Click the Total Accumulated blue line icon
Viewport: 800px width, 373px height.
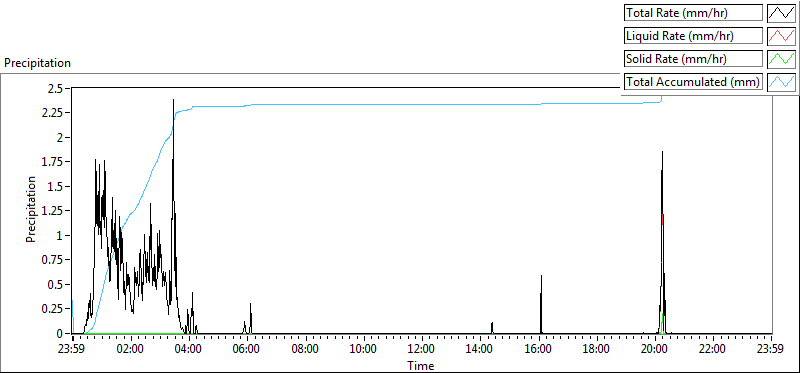[781, 82]
